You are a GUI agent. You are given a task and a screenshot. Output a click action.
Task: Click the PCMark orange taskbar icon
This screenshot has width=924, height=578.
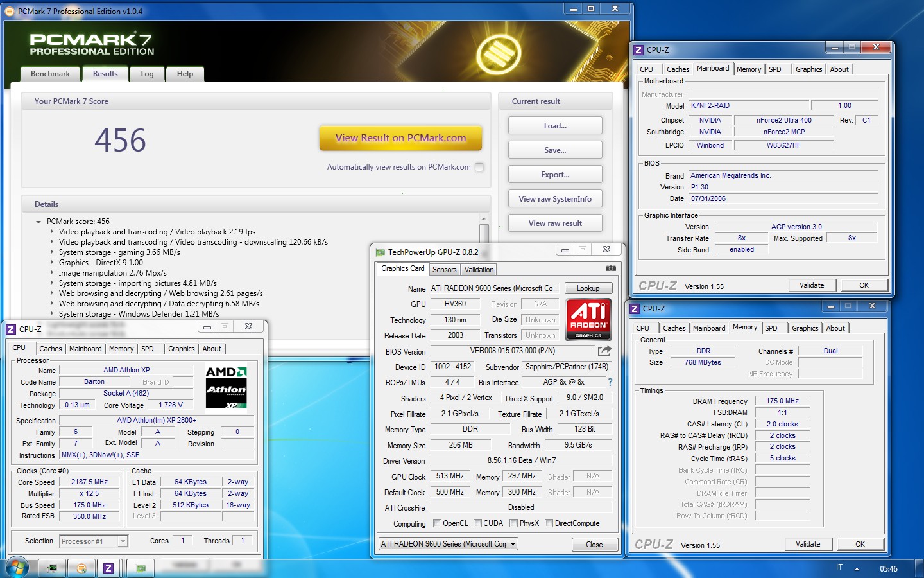click(x=81, y=568)
